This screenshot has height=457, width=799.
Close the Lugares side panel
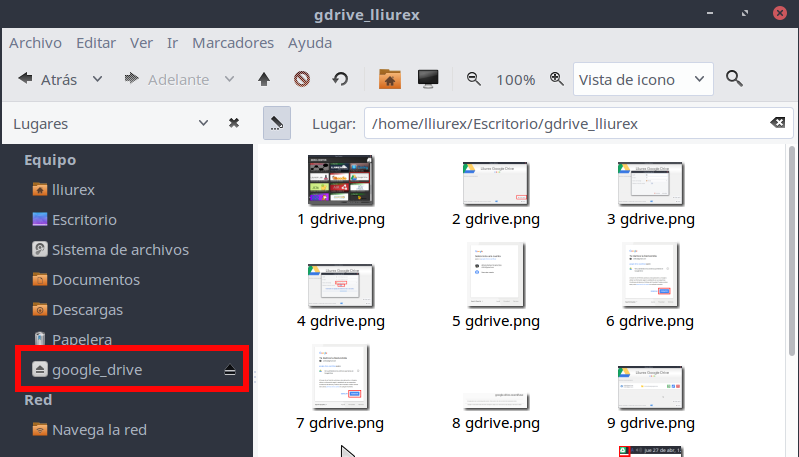234,124
